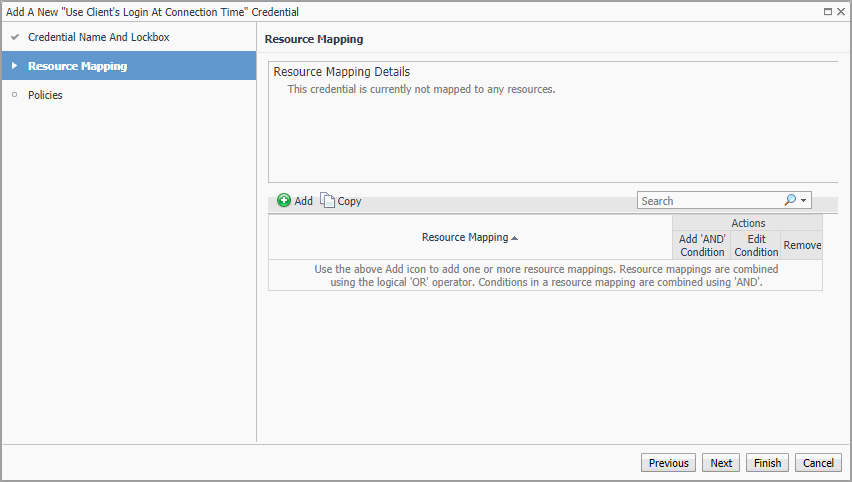Sort by the Resource Mapping column header
852x482 pixels.
(x=470, y=238)
